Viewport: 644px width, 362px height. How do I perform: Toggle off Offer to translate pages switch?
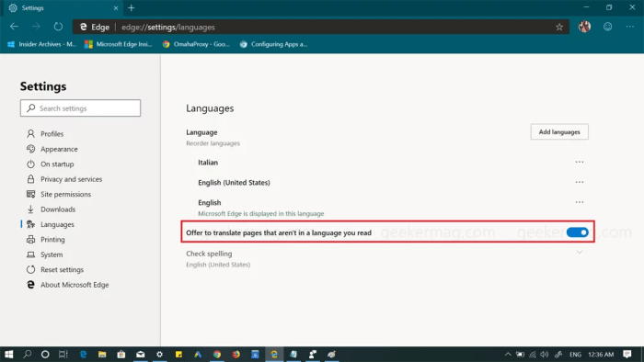pos(578,232)
